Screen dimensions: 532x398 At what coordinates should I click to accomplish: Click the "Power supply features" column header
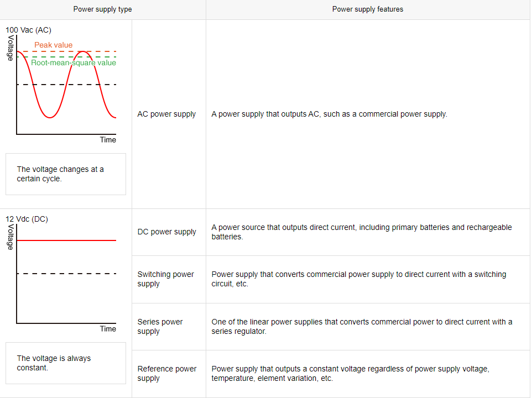click(x=368, y=9)
